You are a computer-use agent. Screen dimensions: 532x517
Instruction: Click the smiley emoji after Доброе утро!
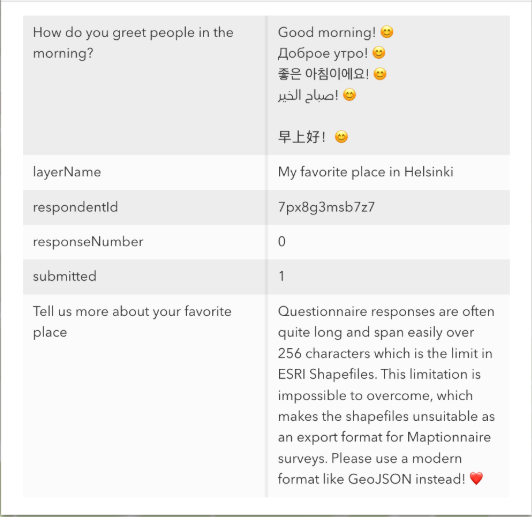[379, 53]
